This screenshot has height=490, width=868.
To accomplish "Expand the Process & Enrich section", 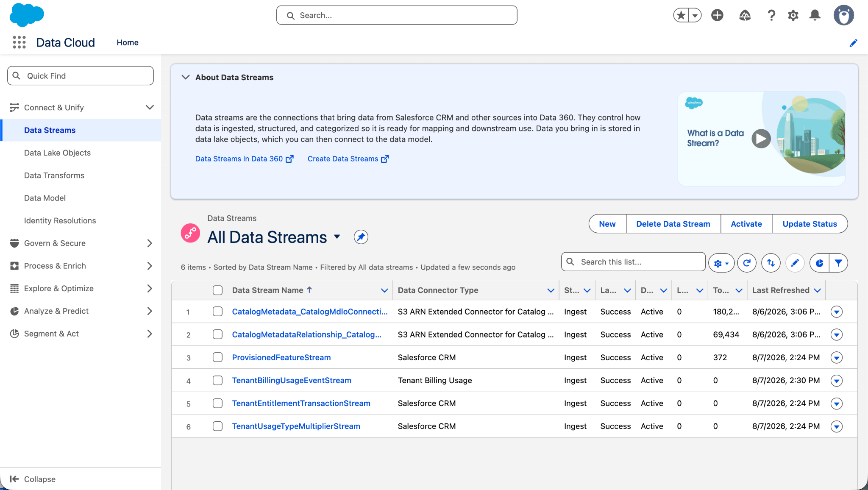I will [149, 266].
